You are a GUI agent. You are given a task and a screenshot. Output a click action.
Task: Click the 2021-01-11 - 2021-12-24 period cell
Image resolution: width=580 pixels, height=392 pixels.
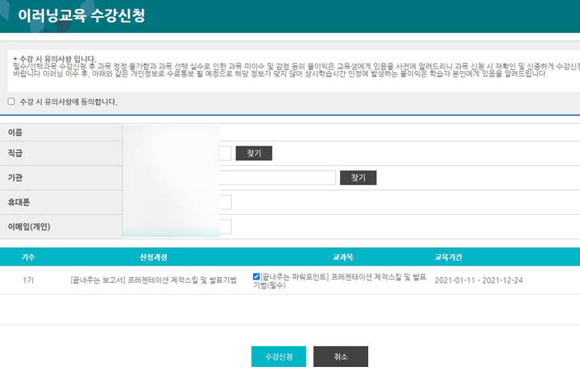(478, 280)
